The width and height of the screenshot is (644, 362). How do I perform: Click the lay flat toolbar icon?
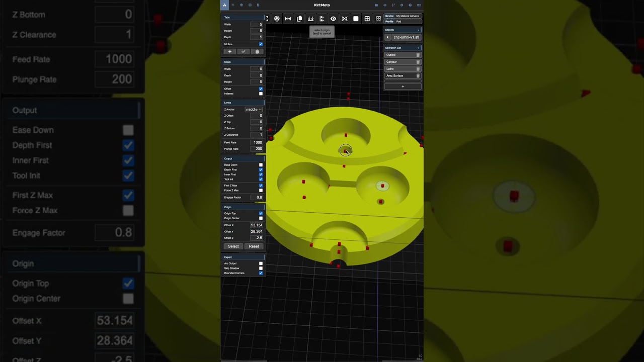click(310, 19)
